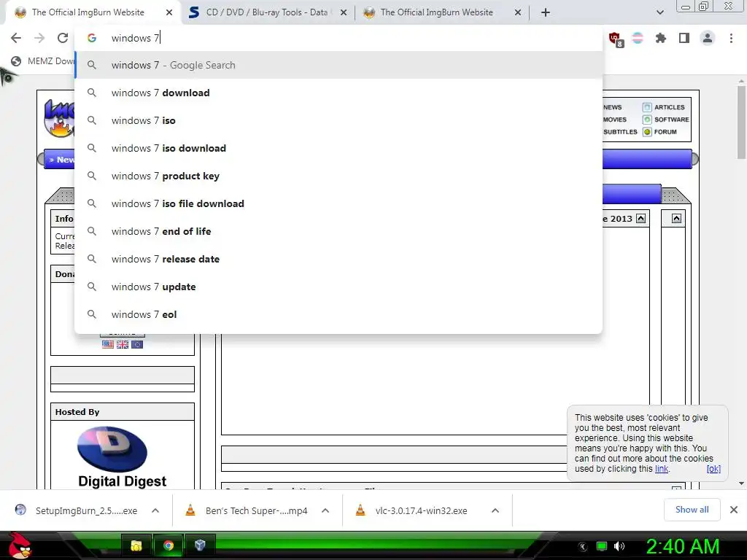Select the US flag donate icon

(x=108, y=344)
